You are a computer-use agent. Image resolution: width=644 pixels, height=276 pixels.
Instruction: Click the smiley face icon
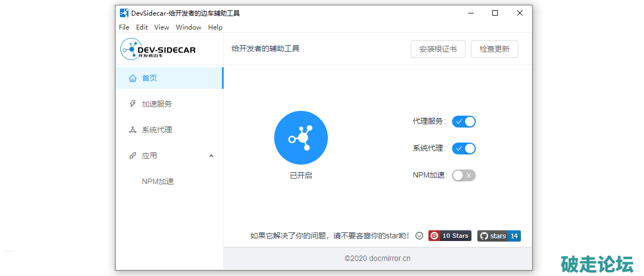click(419, 236)
